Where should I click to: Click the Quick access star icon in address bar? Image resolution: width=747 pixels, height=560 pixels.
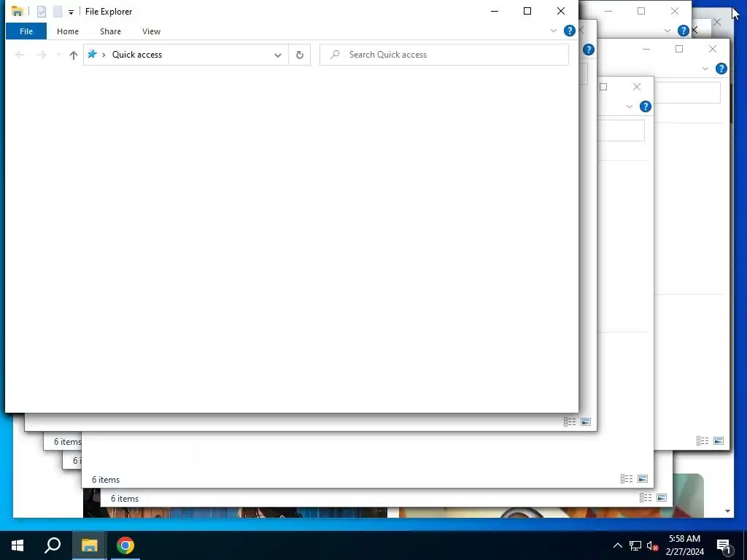click(x=93, y=54)
